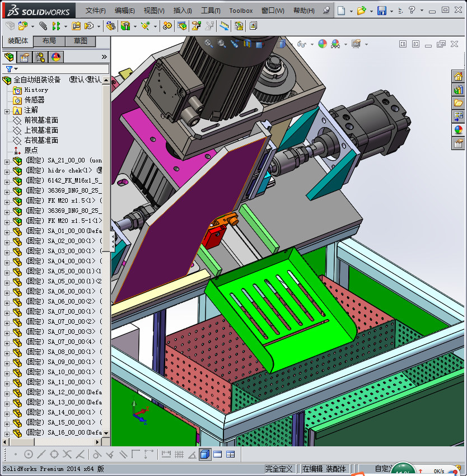Screen dimensions: 467x476
Task: Open the PropertyManager tab icon
Action: [25, 57]
